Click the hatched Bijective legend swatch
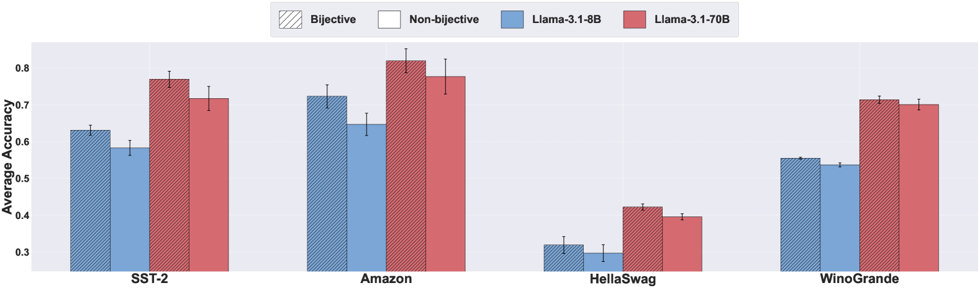This screenshot has height=288, width=980. click(x=291, y=19)
